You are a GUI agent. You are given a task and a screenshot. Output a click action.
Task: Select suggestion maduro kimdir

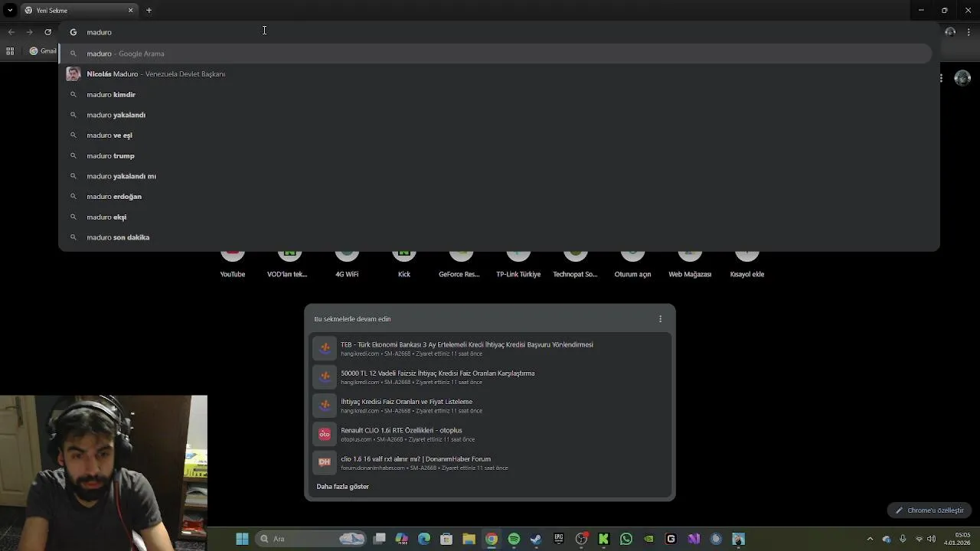coord(495,94)
